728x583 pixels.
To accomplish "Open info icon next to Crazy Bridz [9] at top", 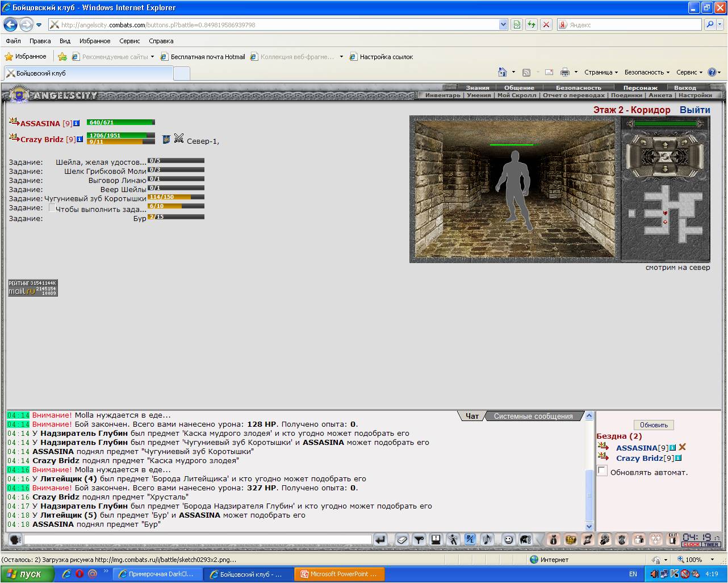I will [80, 139].
